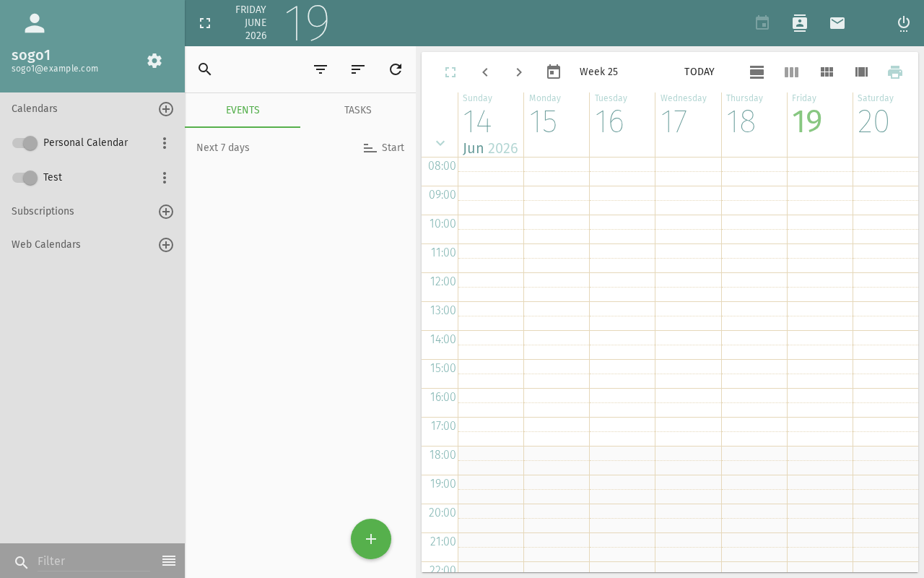Open the events filter options icon

click(x=321, y=69)
